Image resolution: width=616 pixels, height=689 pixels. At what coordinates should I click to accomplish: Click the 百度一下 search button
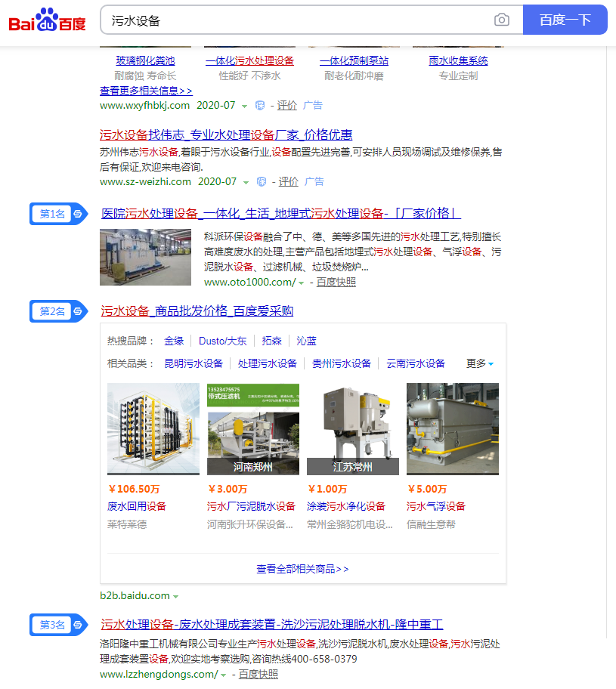565,20
